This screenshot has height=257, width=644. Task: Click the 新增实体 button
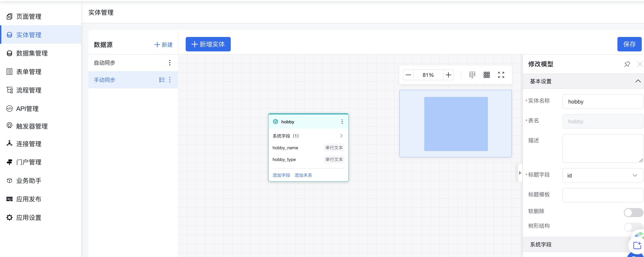coord(208,44)
